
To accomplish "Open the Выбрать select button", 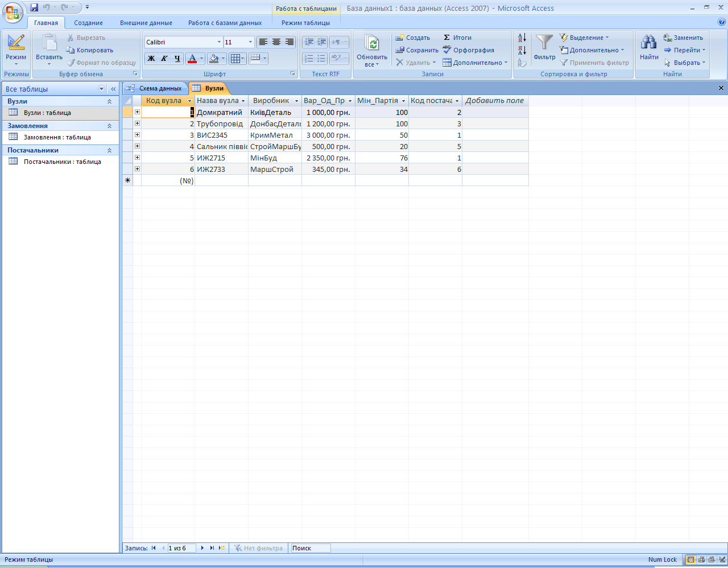I will [x=685, y=63].
